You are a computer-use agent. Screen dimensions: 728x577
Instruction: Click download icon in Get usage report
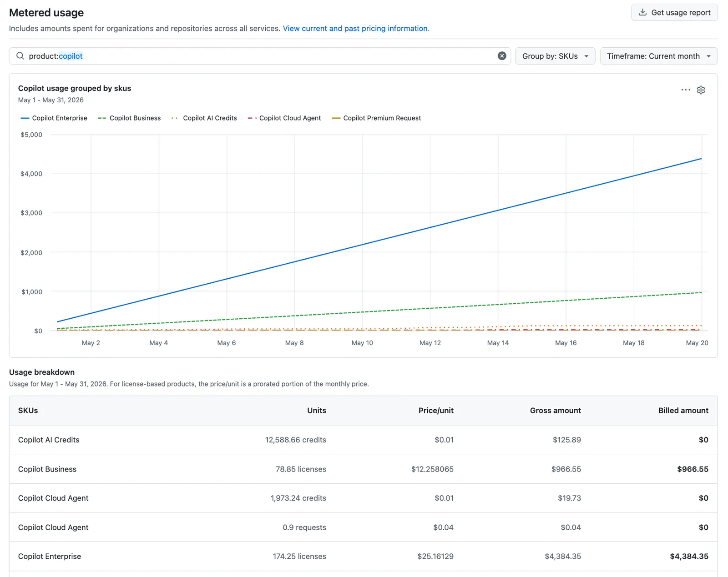click(x=642, y=12)
